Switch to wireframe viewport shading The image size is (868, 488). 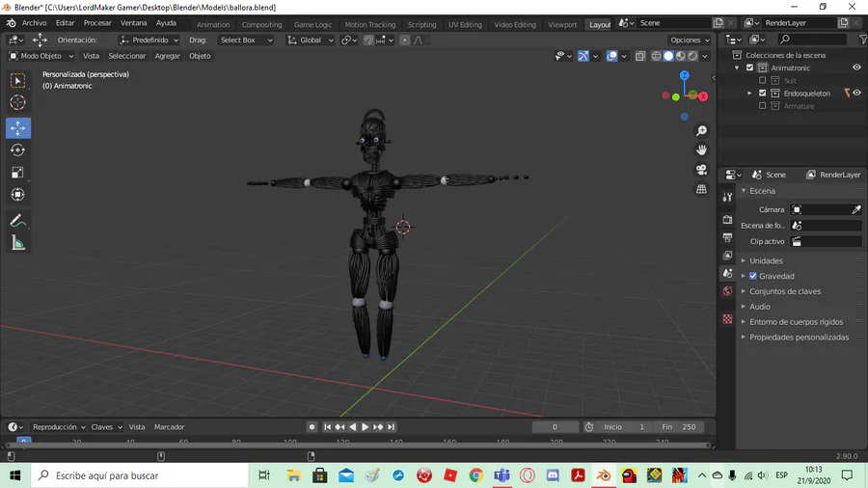click(x=656, y=56)
